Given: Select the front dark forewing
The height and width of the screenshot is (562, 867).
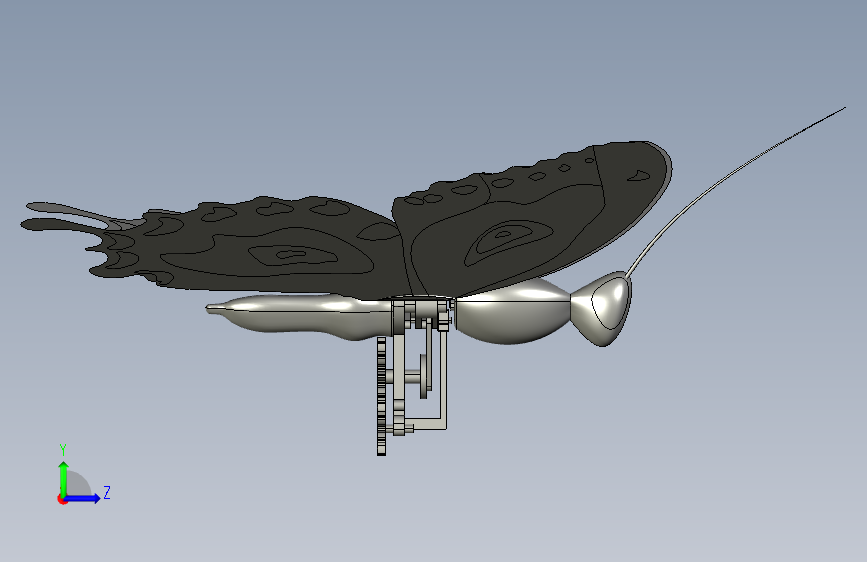Looking at the screenshot, I should click(531, 218).
